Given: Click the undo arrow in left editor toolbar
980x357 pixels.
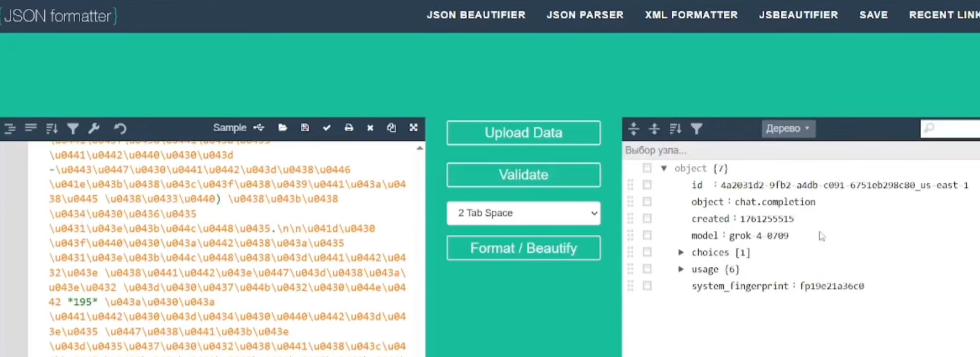Looking at the screenshot, I should click(120, 128).
